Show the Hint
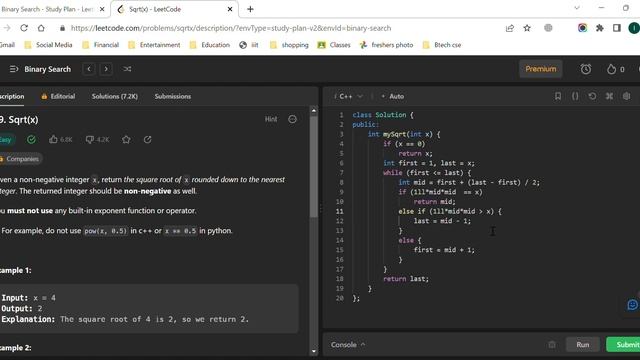640x360 pixels. [x=271, y=119]
